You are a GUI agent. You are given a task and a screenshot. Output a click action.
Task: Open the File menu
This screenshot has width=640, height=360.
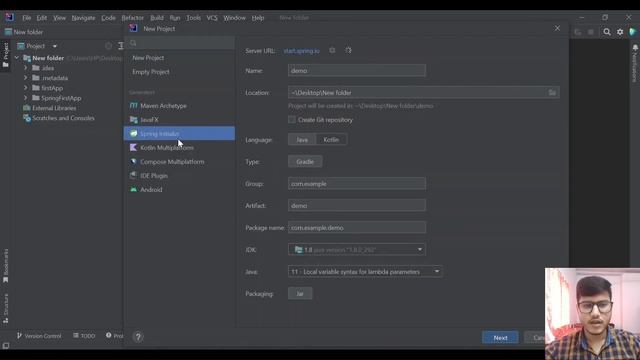(x=27, y=18)
